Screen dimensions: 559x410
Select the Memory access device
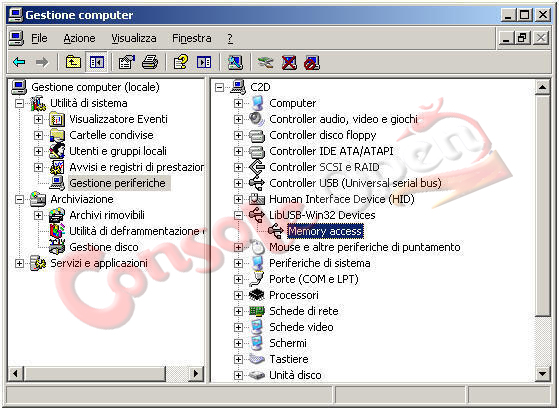click(325, 231)
